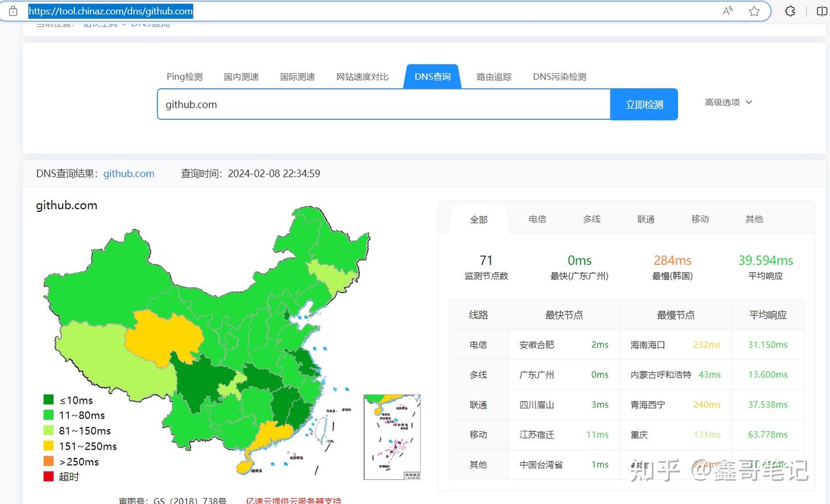Expand 高级选项 dropdown
Screen dimensions: 830x504
729,102
